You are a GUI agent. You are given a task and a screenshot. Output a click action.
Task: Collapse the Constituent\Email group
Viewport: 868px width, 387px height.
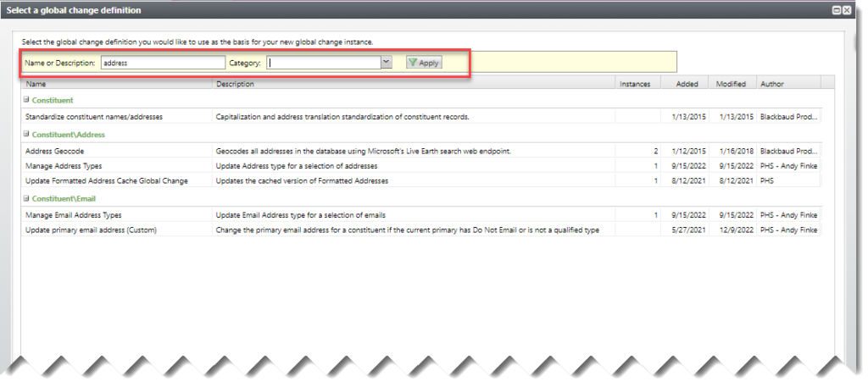[26, 198]
